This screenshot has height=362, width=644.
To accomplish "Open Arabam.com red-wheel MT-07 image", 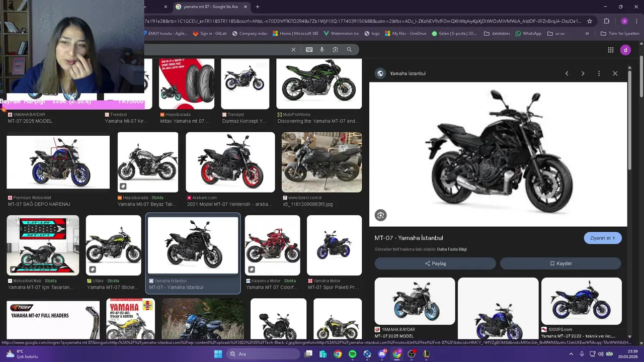I will (x=230, y=162).
